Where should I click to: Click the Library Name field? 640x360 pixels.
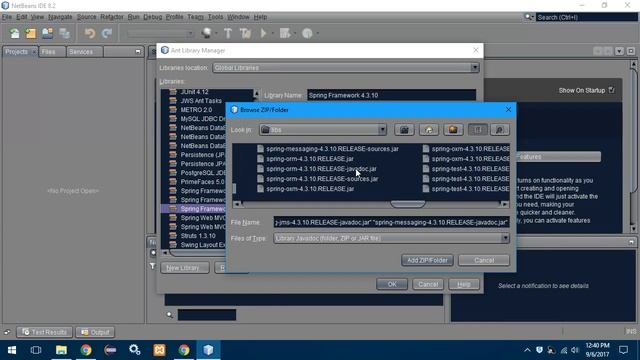[391, 95]
